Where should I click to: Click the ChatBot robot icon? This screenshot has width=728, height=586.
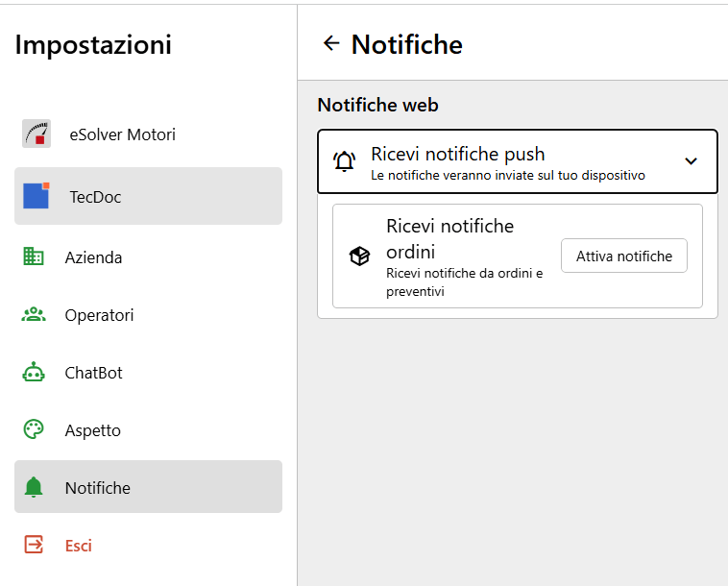coord(34,372)
